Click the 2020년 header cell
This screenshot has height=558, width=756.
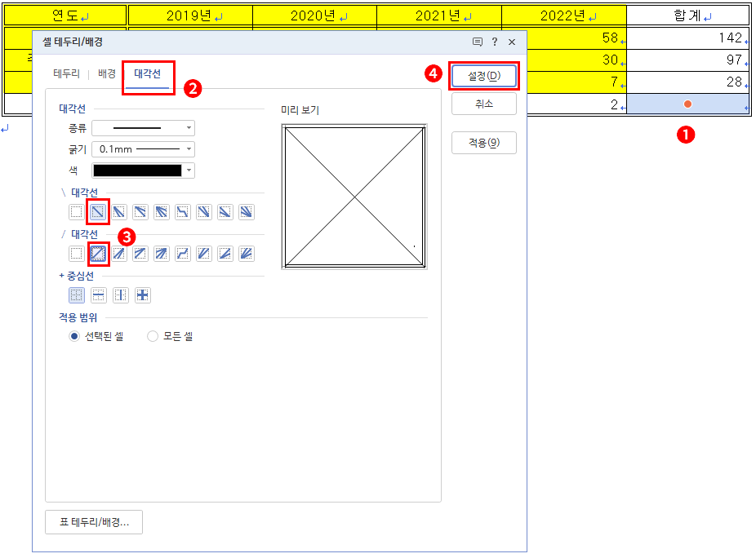click(x=314, y=15)
